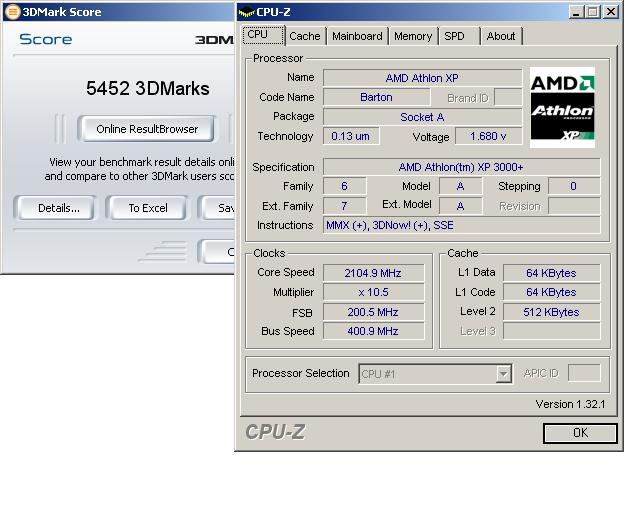Click the 5452 3DMarks score text
Screen dimensions: 640x512
(x=148, y=89)
